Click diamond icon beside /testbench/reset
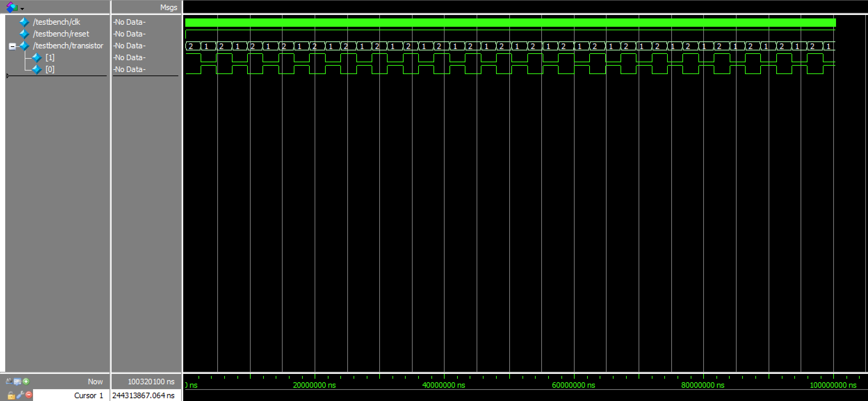868x401 pixels. pyautogui.click(x=24, y=34)
